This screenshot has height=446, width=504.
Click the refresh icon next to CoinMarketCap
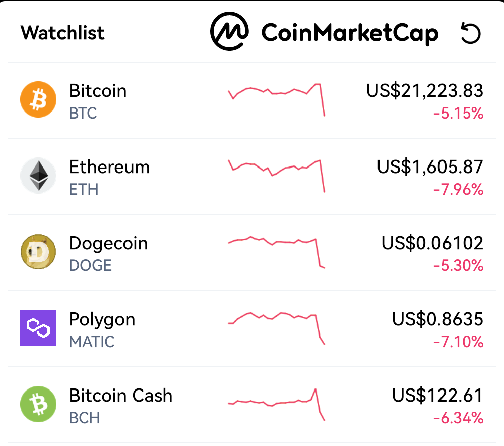(471, 33)
